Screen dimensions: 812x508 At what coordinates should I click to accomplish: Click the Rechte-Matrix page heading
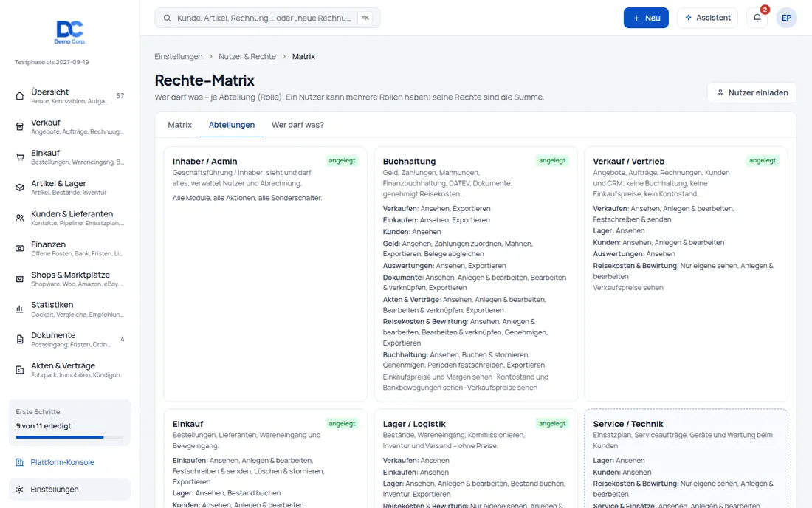[204, 80]
